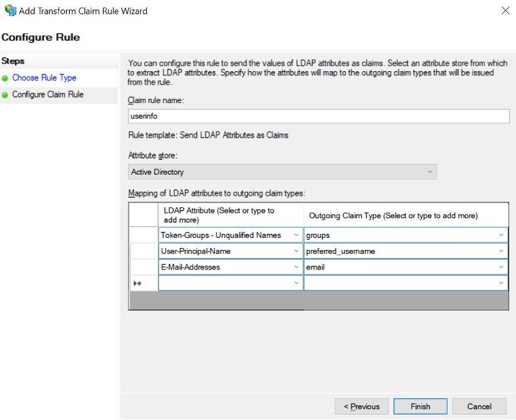The height and width of the screenshot is (420, 516).
Task: Click green bullet beside Configure Claim Rule
Action: pyautogui.click(x=5, y=95)
